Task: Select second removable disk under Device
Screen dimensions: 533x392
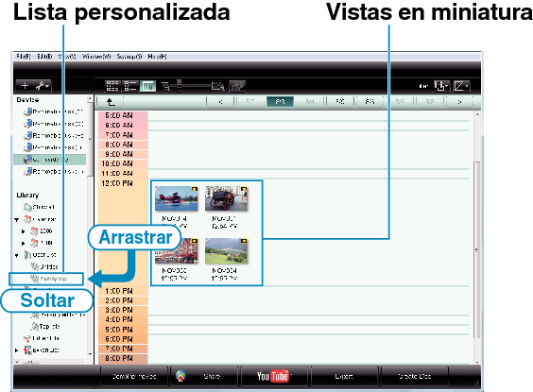Action: [x=53, y=124]
